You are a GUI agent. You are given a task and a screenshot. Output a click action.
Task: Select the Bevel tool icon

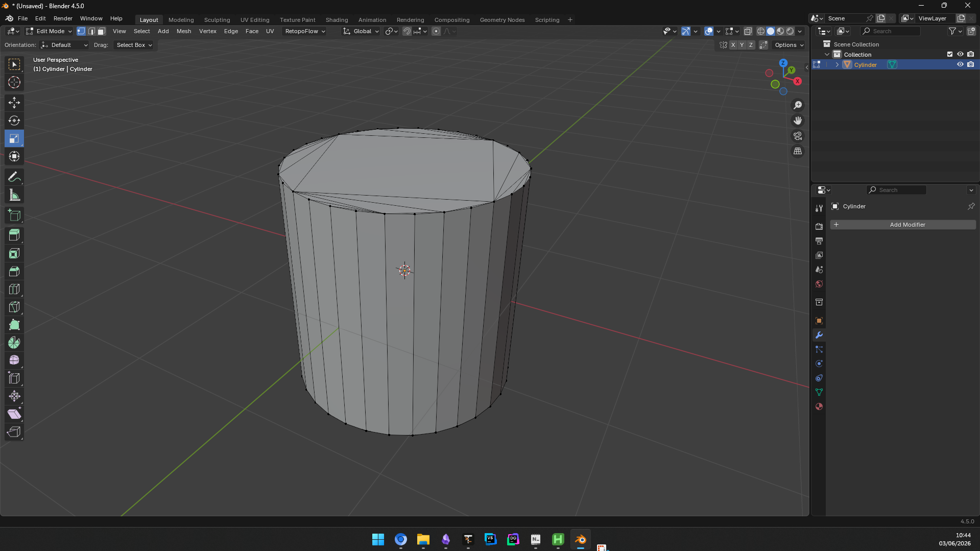point(14,271)
